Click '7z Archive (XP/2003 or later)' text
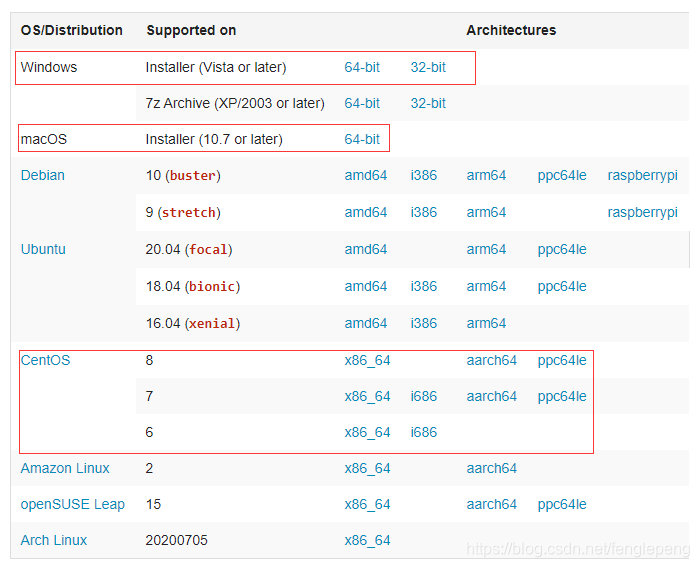Viewport: 699px width, 567px height. 235,103
